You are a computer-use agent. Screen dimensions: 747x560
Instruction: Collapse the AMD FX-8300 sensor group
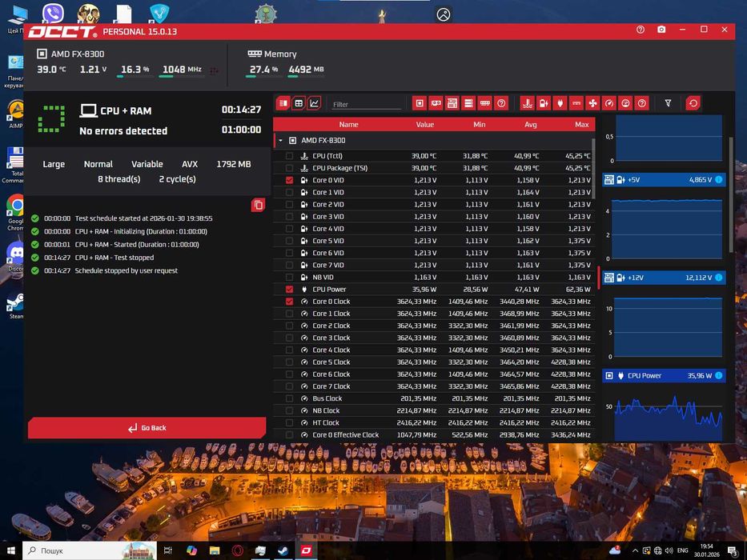pyautogui.click(x=280, y=141)
